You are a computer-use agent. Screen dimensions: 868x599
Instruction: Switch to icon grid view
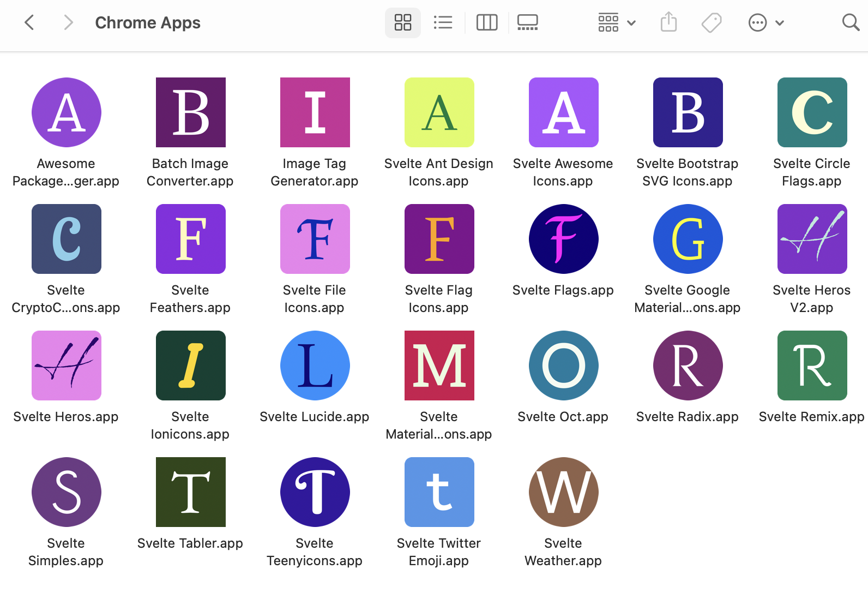point(403,22)
